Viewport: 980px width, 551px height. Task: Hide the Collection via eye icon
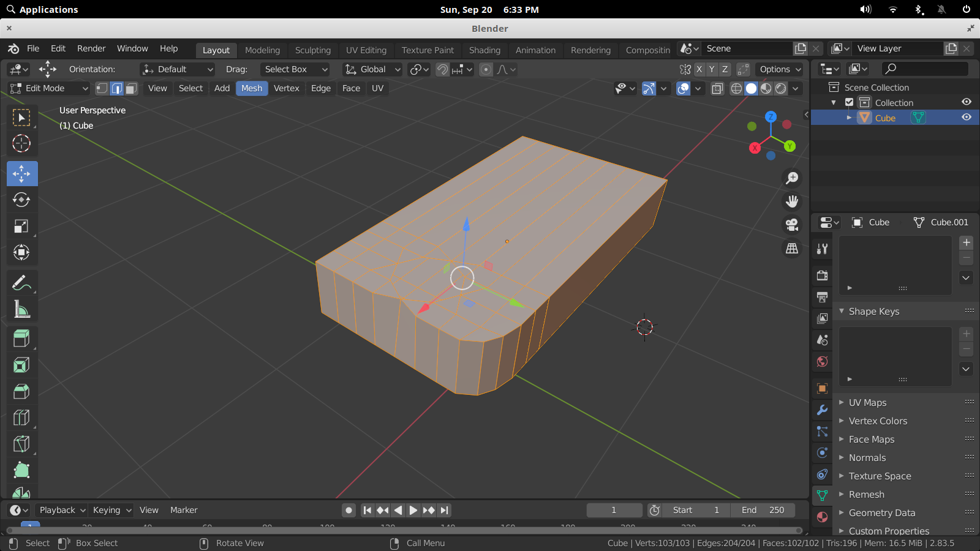pos(967,102)
